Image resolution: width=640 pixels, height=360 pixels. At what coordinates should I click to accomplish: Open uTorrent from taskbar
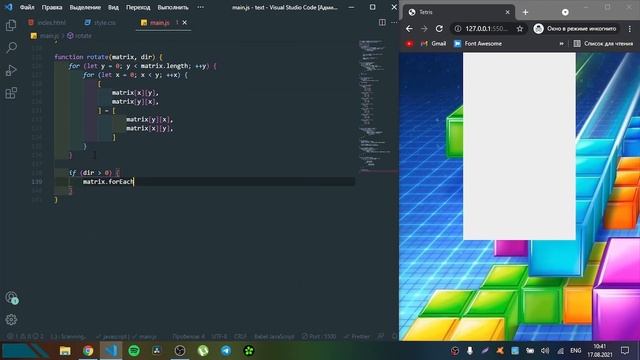click(203, 351)
